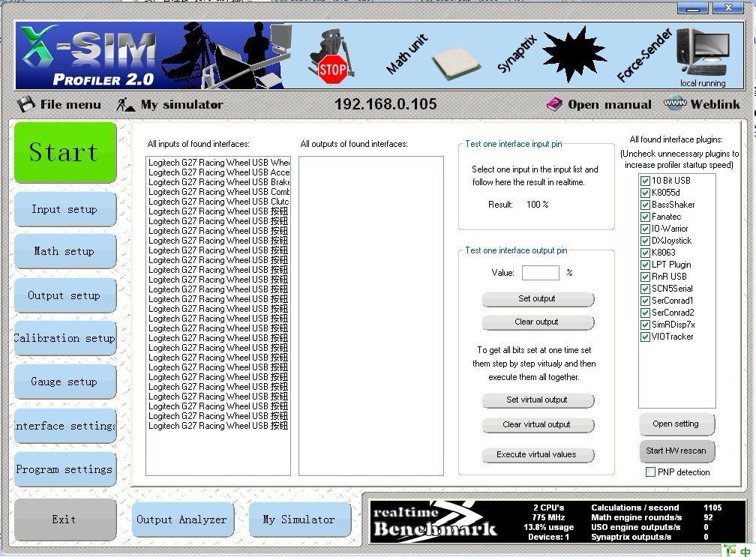Click the Weblink www globe icon
The image size is (756, 557).
tap(675, 103)
